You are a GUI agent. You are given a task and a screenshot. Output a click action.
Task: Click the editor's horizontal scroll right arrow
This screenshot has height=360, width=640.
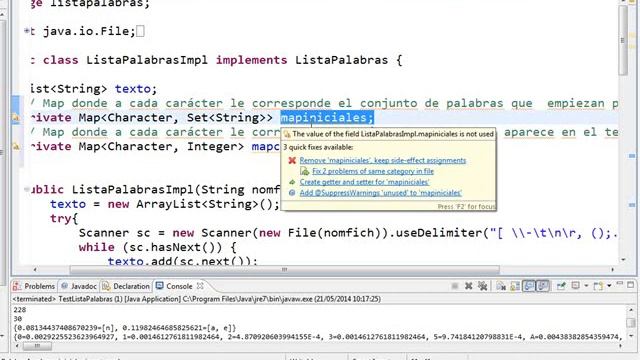point(612,269)
